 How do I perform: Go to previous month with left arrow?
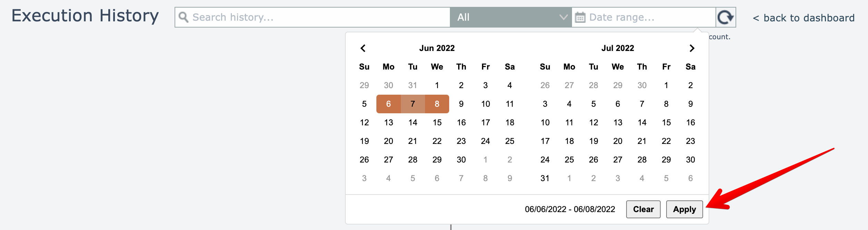point(363,48)
